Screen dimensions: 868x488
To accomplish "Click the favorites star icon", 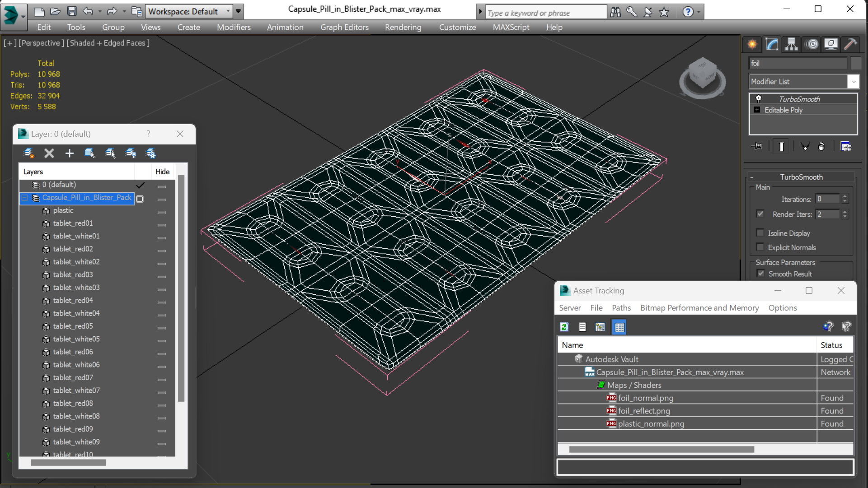I will pos(664,12).
